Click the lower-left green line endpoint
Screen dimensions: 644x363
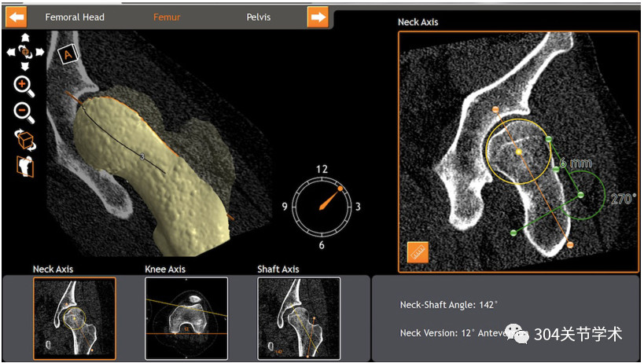(513, 233)
